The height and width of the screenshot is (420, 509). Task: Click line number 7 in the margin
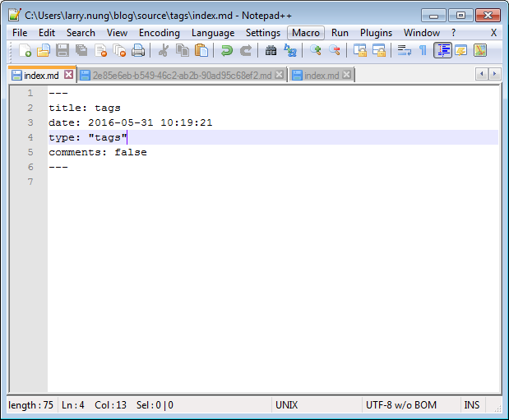click(30, 182)
